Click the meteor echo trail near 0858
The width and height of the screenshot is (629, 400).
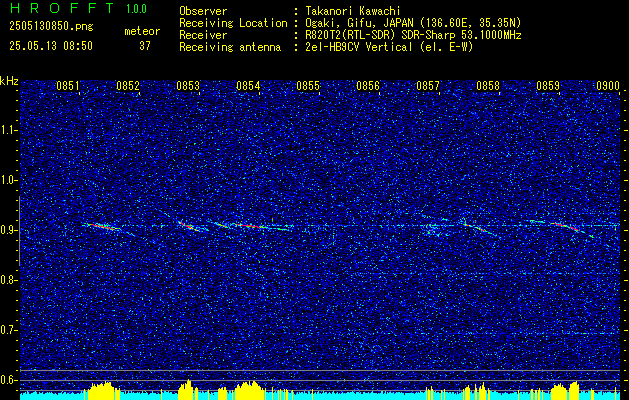[481, 229]
